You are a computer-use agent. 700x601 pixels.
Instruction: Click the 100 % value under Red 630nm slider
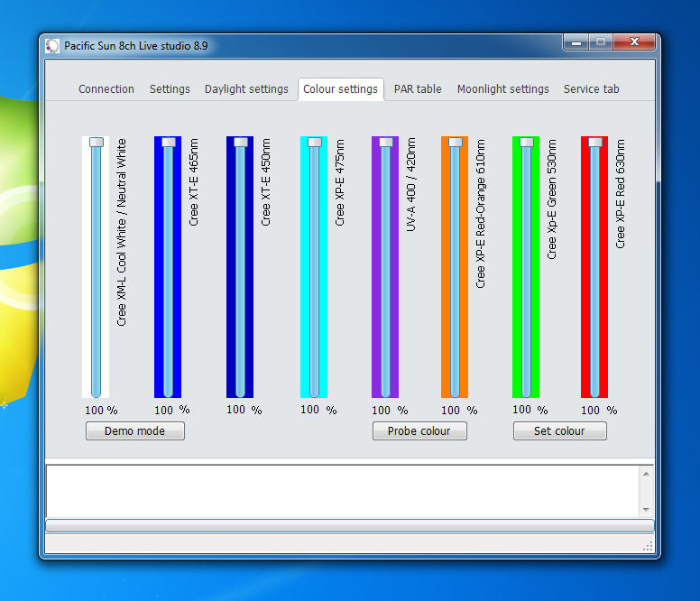(x=599, y=410)
